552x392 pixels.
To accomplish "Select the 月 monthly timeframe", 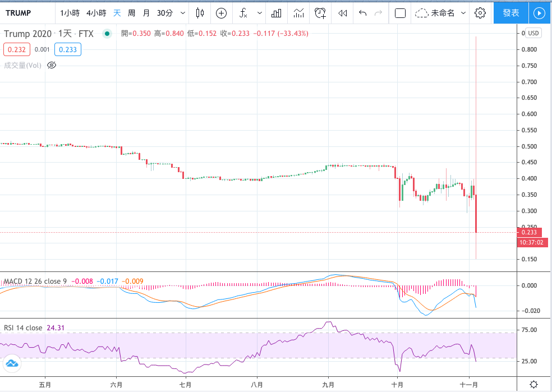I will 146,13.
